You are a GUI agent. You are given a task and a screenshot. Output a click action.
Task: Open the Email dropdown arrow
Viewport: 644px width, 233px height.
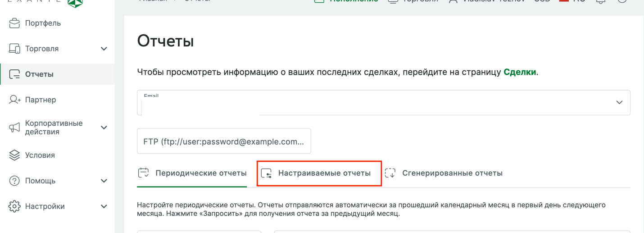619,102
